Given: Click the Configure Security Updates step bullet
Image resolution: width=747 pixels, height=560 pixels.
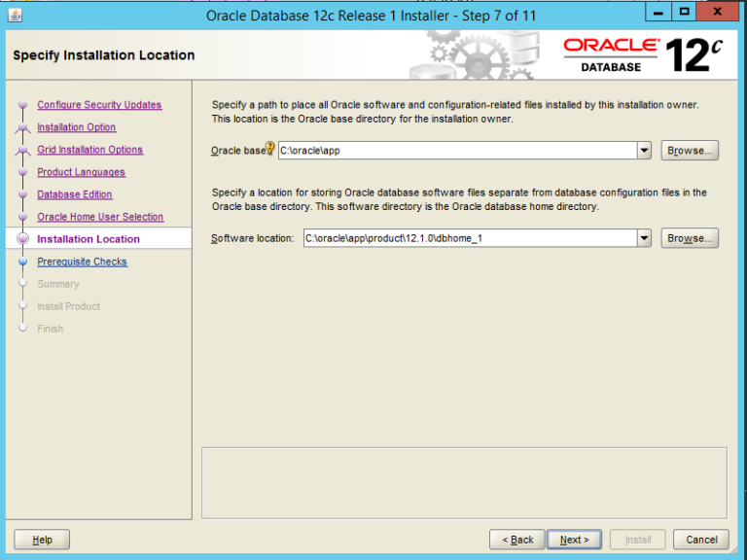Looking at the screenshot, I should 23,105.
